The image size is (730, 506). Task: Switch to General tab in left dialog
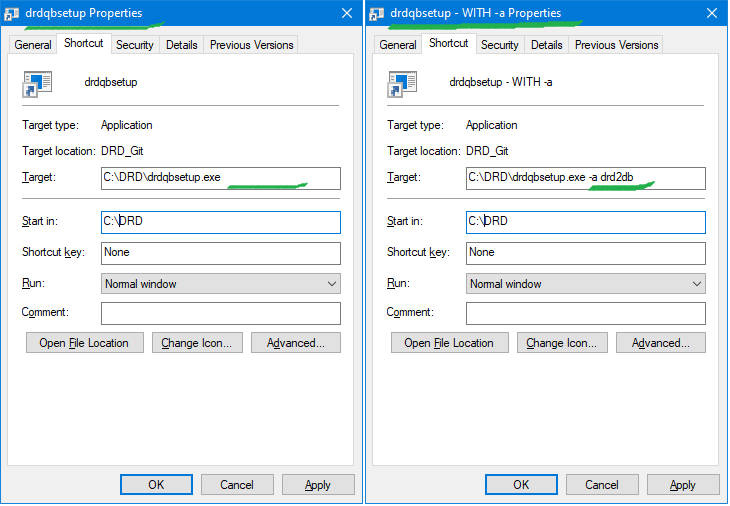(x=33, y=45)
